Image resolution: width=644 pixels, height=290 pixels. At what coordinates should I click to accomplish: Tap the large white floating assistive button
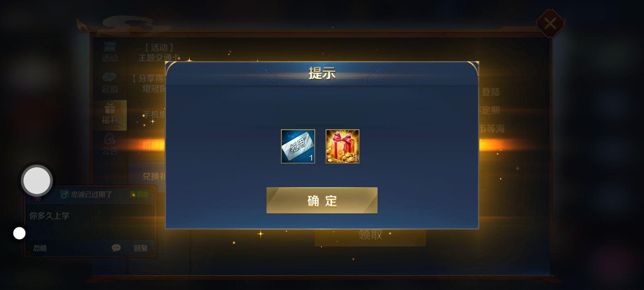37,181
